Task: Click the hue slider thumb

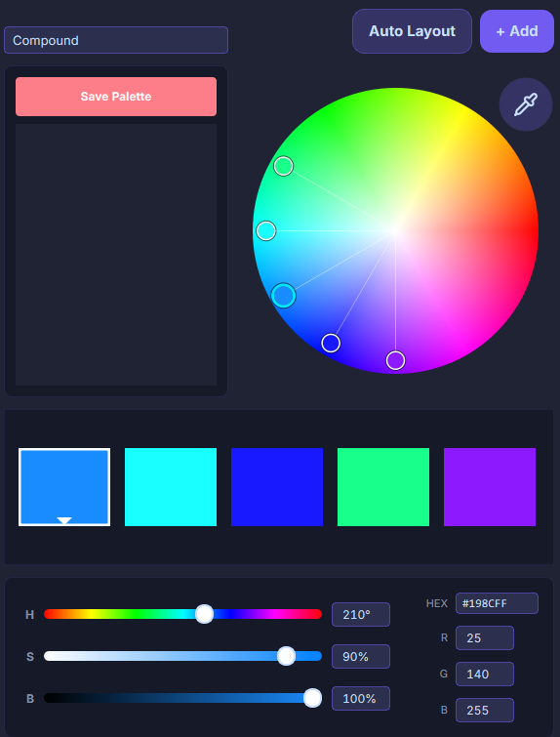Action: (204, 614)
